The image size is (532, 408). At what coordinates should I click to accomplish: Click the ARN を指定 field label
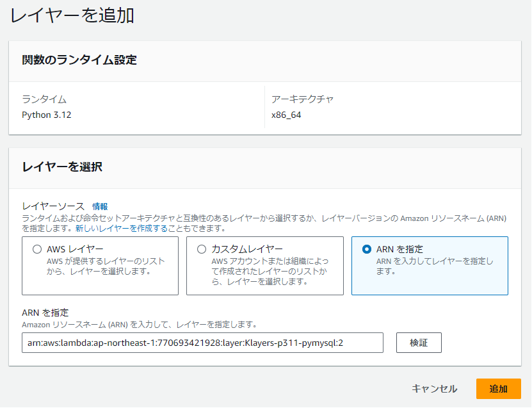point(45,313)
